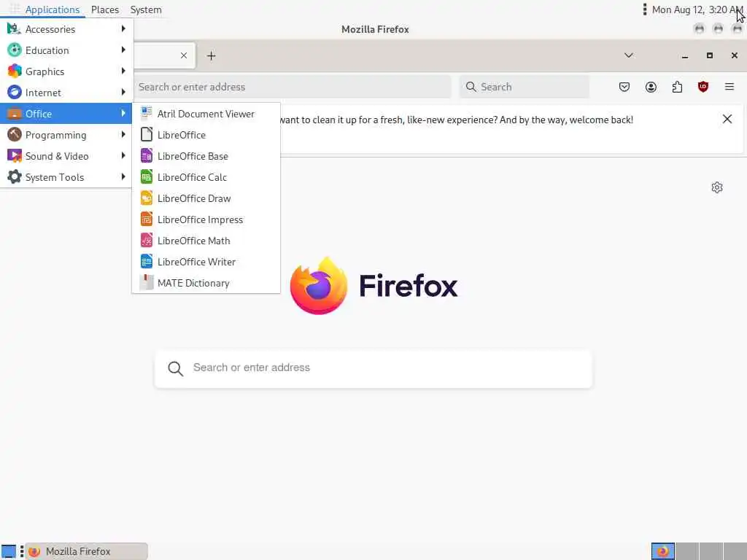Image resolution: width=747 pixels, height=560 pixels.
Task: Open Pocket save icon
Action: [x=624, y=87]
